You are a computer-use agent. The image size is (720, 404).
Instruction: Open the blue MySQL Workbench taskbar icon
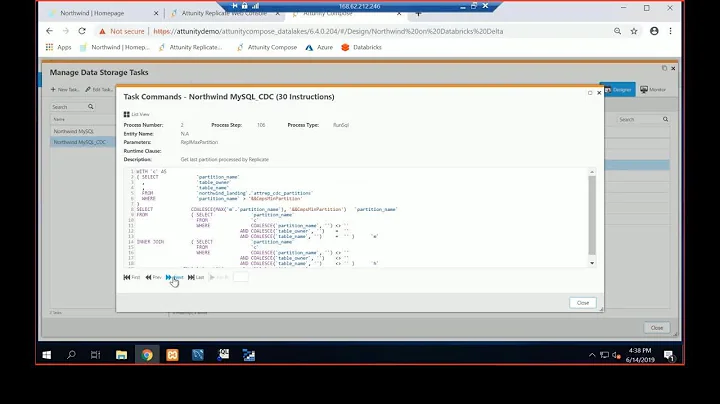pos(197,355)
